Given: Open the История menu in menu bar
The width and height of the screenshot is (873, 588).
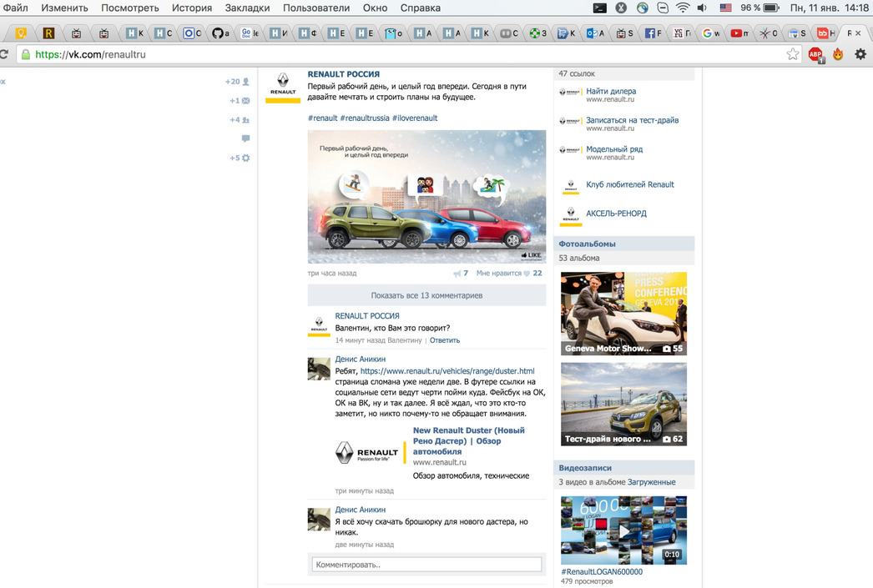Looking at the screenshot, I should point(192,8).
